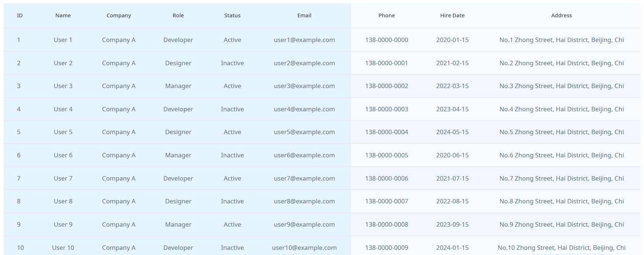Click phone number 138-0000-0007
This screenshot has height=255, width=644.
[387, 201]
